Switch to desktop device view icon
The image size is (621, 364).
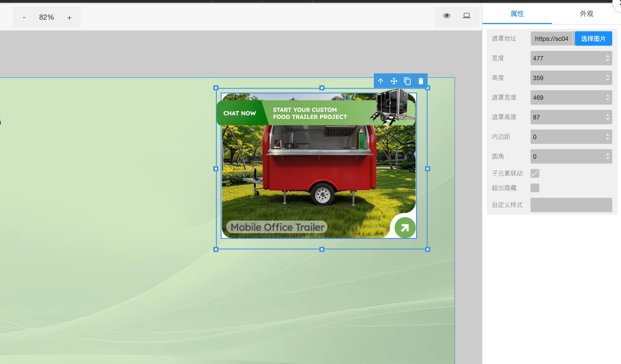466,16
